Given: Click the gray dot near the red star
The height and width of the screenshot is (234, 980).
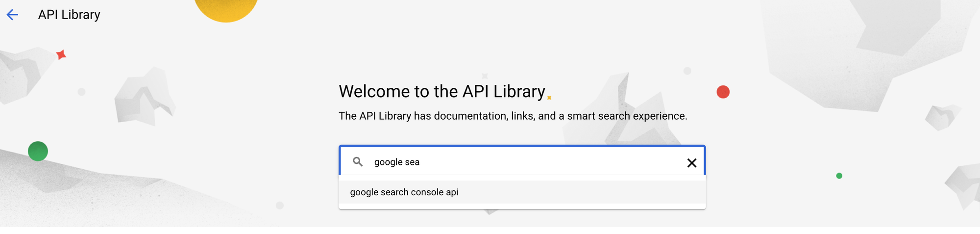Looking at the screenshot, I should (82, 92).
